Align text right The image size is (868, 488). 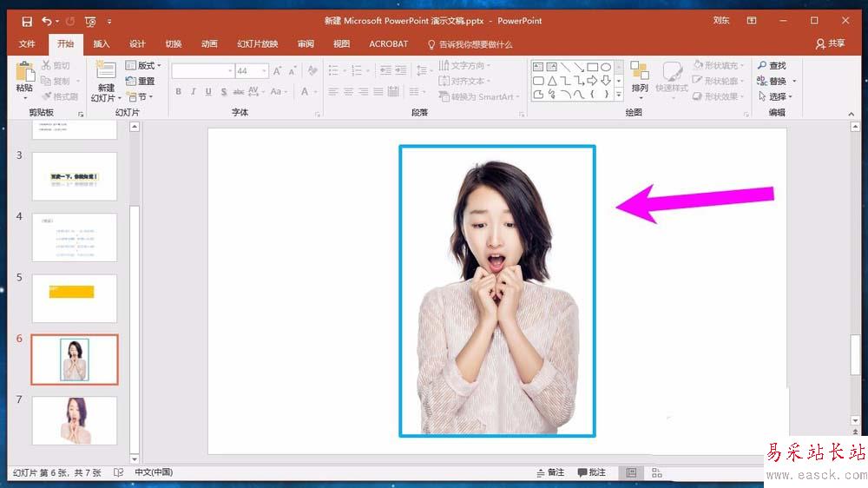pyautogui.click(x=363, y=92)
